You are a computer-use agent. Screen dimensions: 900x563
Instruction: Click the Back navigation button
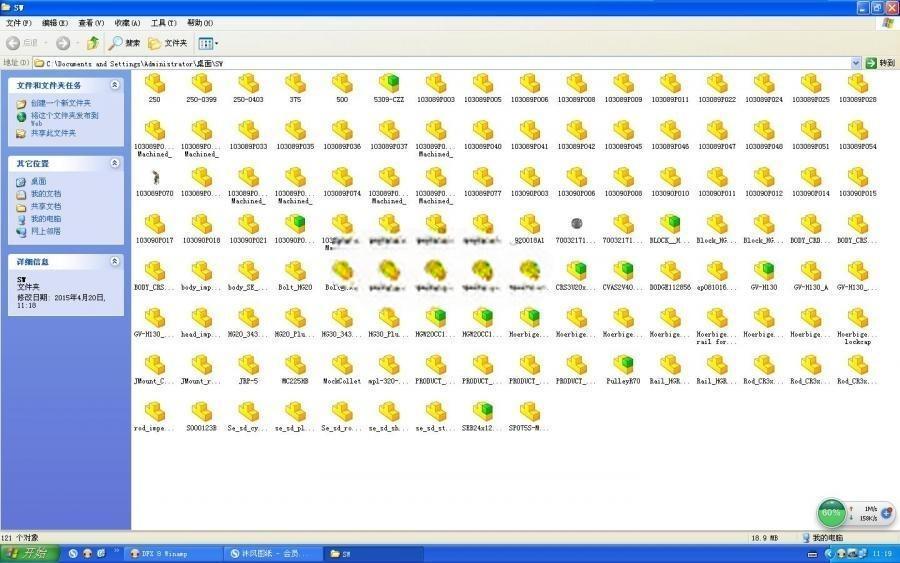click(x=22, y=43)
